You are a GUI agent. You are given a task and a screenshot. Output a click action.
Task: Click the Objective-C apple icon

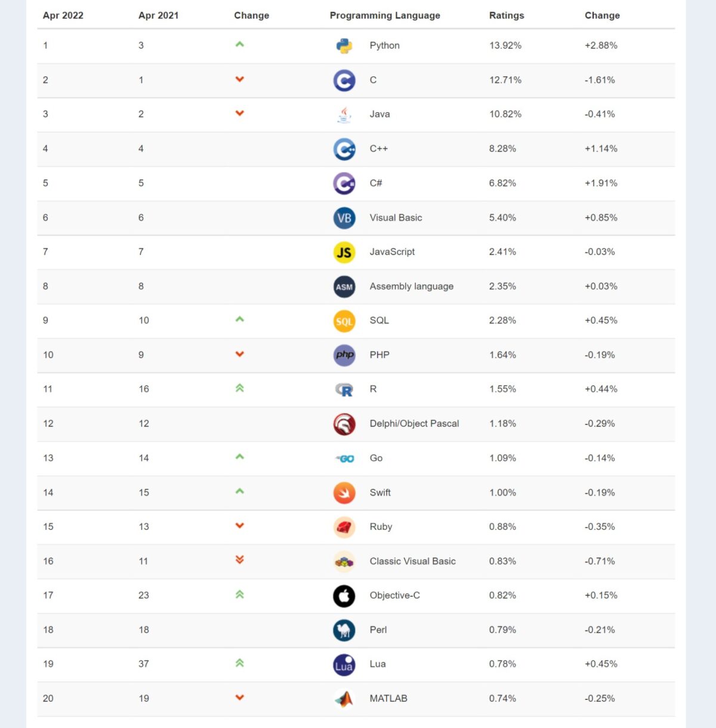click(x=344, y=596)
